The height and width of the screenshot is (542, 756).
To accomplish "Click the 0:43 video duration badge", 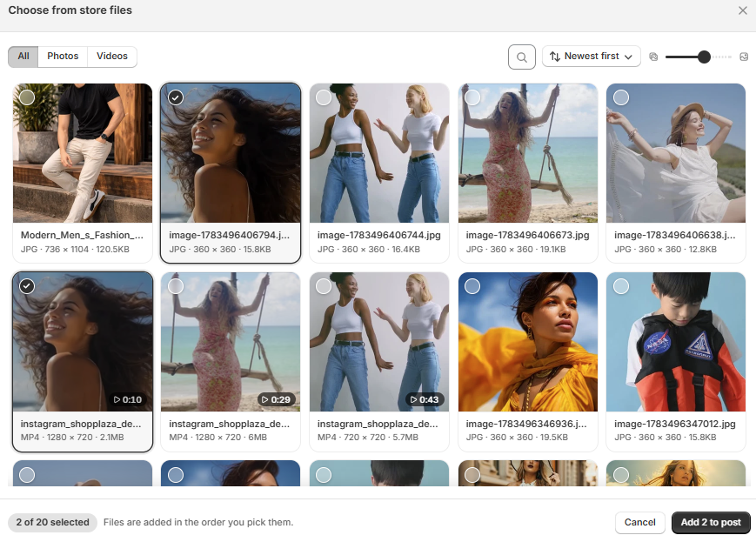I will (x=425, y=399).
